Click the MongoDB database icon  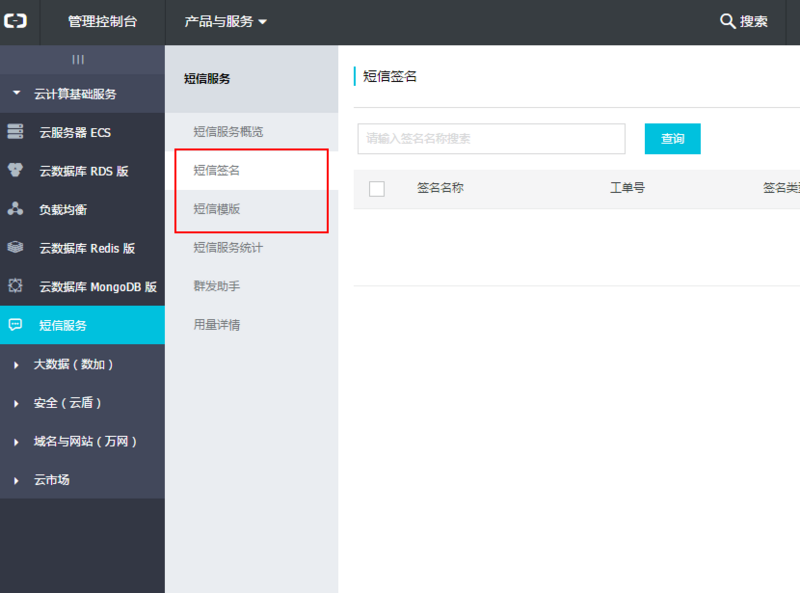coord(15,286)
